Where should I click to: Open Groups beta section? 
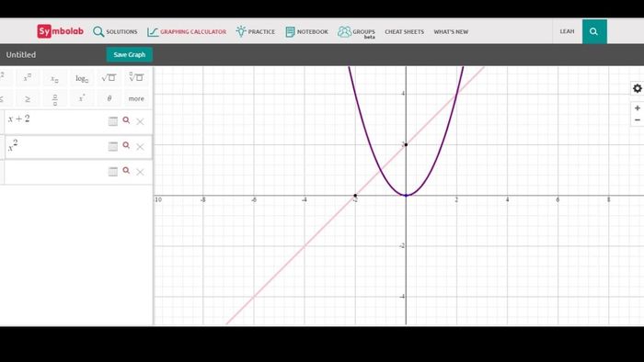pos(357,32)
